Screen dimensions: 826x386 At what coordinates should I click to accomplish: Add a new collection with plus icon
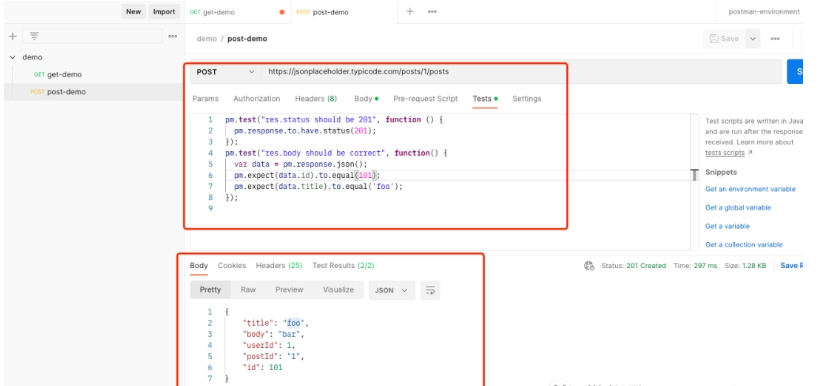click(13, 36)
